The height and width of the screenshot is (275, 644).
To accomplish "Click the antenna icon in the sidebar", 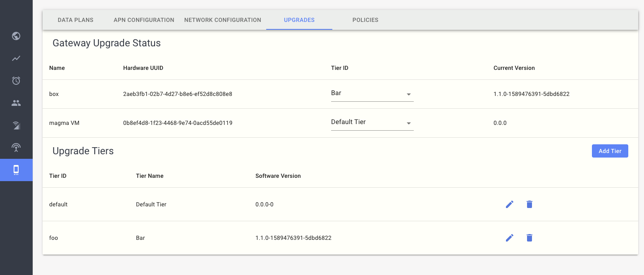I will coord(16,147).
